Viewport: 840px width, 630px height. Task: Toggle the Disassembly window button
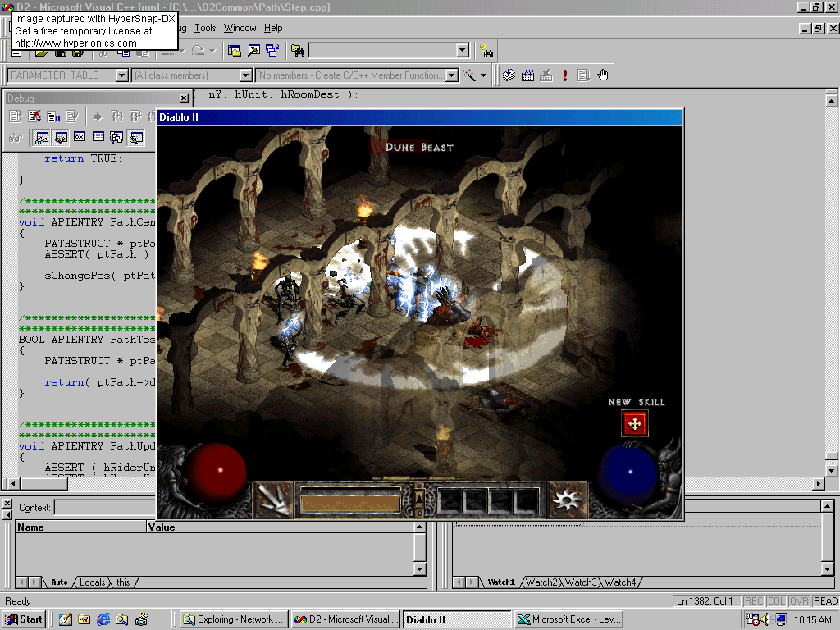[136, 138]
